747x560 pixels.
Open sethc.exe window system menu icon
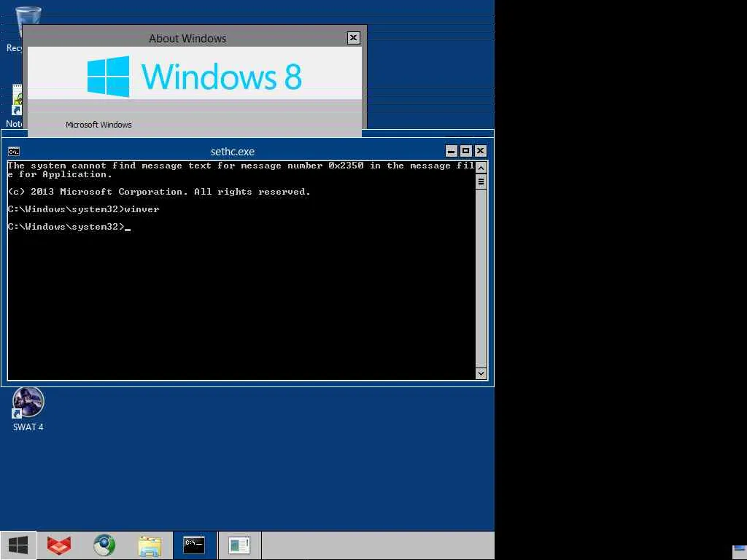point(14,152)
